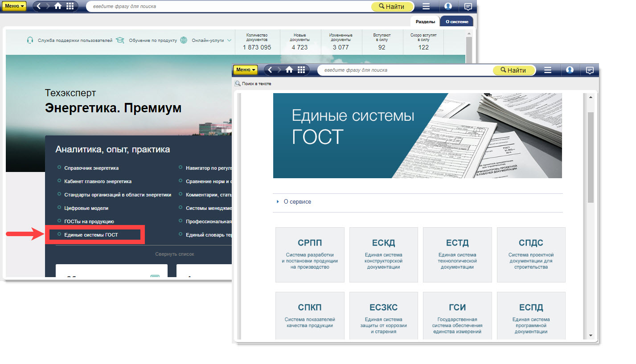This screenshot has width=636, height=364.
Task: Open Цифровые модели link
Action: coord(86,208)
